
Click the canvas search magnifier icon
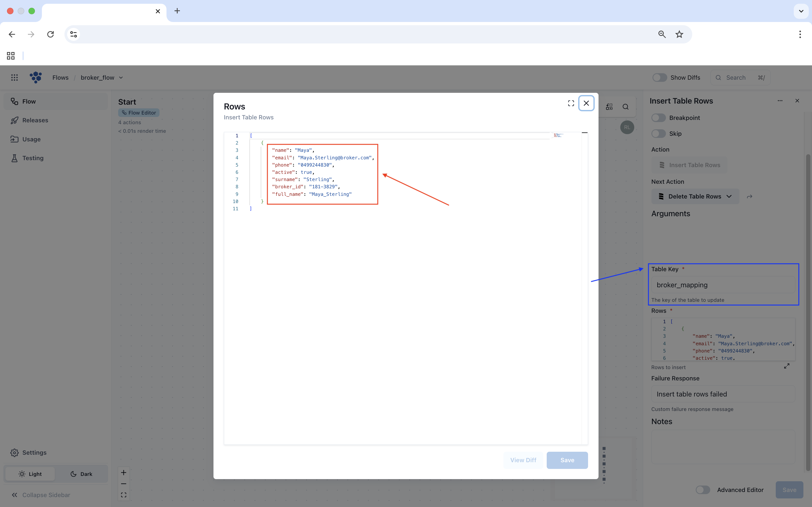coord(625,107)
